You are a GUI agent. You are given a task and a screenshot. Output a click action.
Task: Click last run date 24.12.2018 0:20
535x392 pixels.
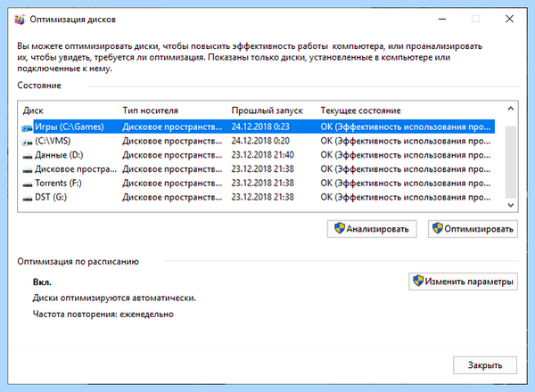(x=260, y=141)
